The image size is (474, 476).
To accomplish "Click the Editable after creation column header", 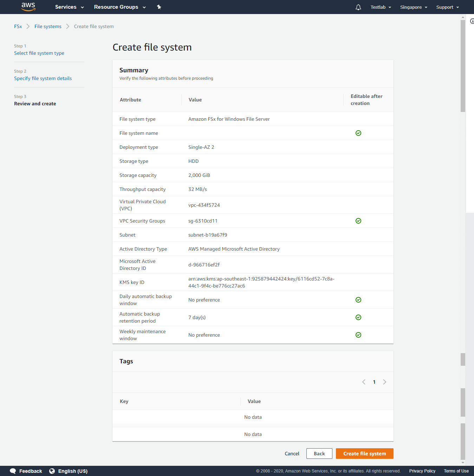I will click(x=366, y=100).
